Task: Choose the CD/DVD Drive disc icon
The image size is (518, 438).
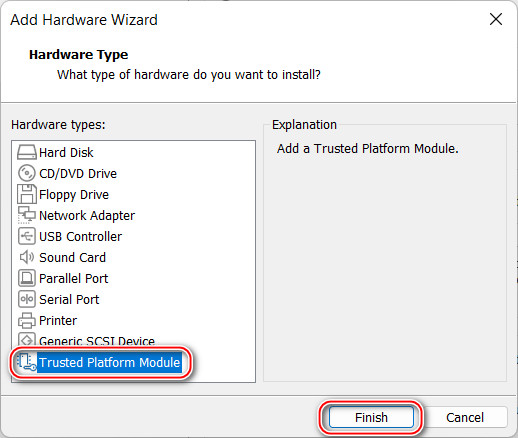Action: (27, 173)
